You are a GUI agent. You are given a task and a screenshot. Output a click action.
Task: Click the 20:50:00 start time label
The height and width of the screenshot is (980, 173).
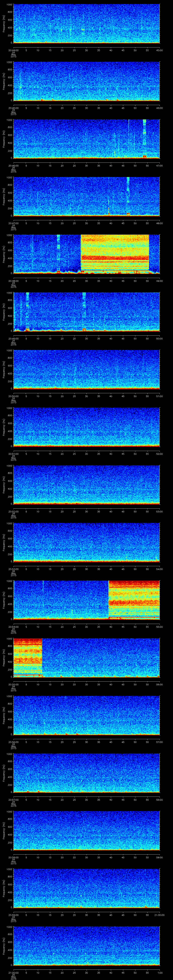click(x=13, y=396)
